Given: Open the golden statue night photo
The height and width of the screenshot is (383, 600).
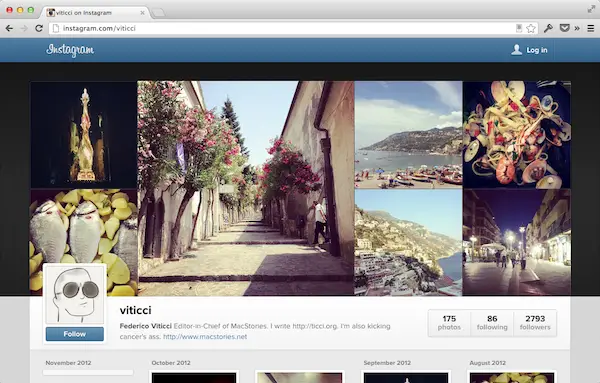Looking at the screenshot, I should pyautogui.click(x=84, y=134).
